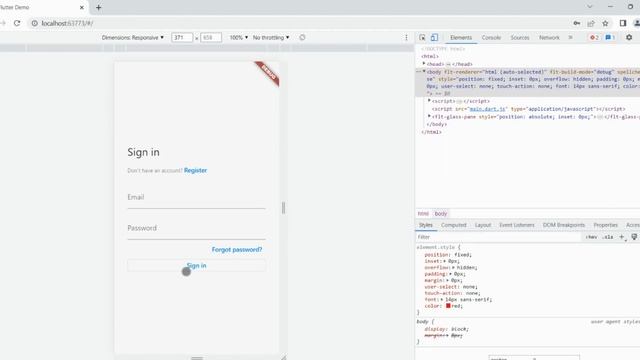Open the 100% zoom dropdown

(x=238, y=38)
